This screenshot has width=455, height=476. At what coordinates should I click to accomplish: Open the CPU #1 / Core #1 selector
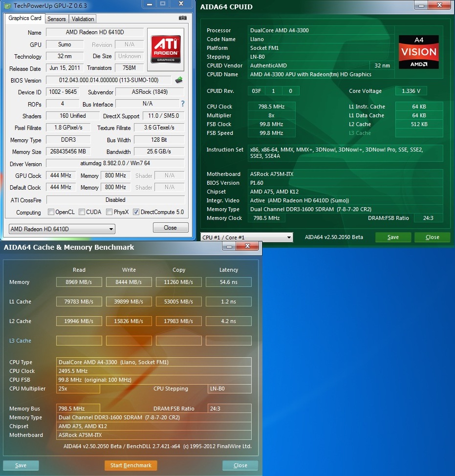pos(246,237)
